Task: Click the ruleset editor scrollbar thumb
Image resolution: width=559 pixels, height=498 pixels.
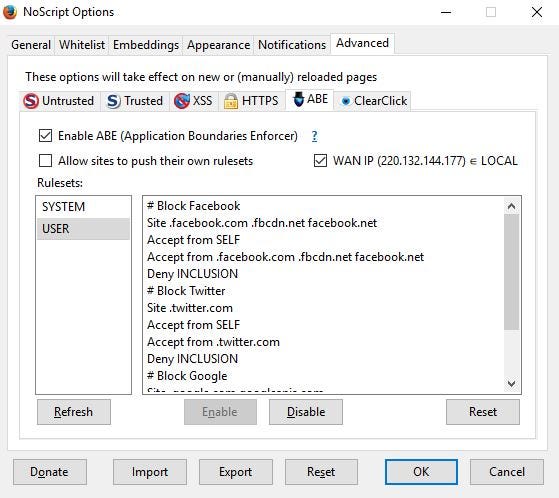Action: tap(511, 272)
